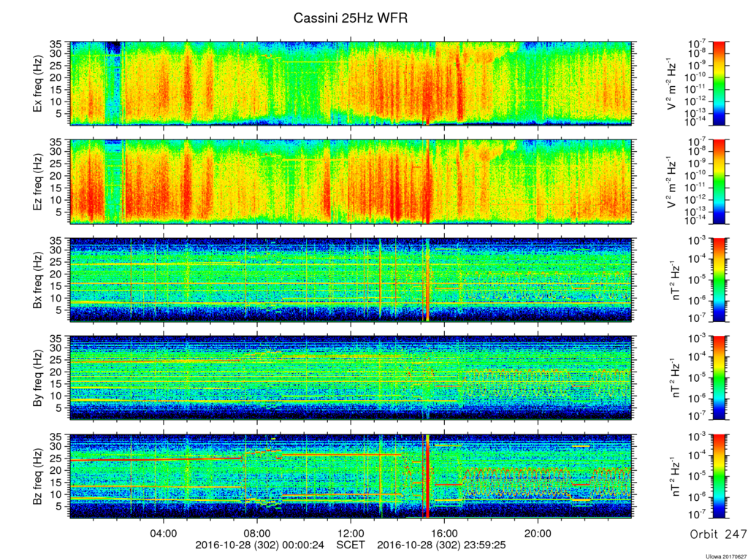
Task: Select the nT² Hz⁻¹ unit label beside the Bx colorbar
Action: click(x=676, y=280)
